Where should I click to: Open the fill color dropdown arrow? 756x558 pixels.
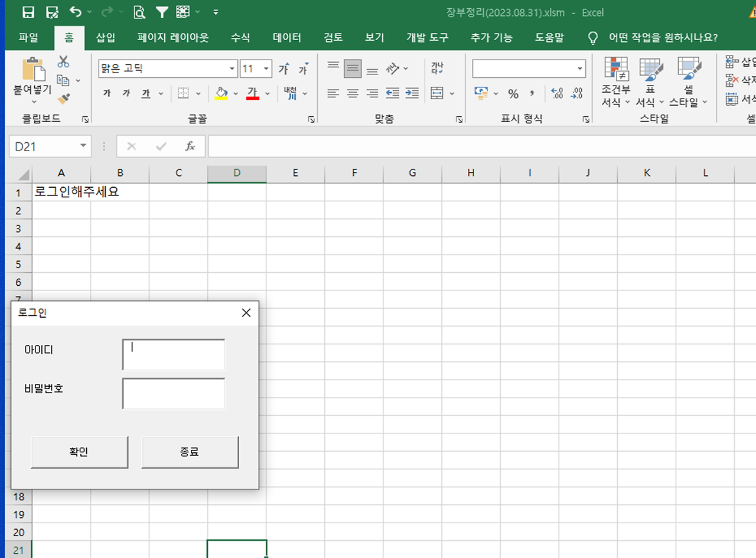tap(236, 93)
